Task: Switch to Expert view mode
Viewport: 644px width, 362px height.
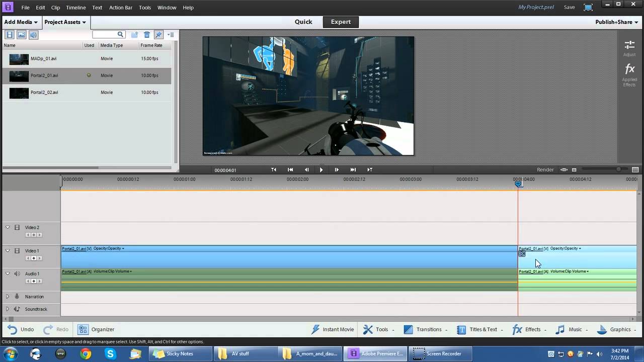Action: 341,22
